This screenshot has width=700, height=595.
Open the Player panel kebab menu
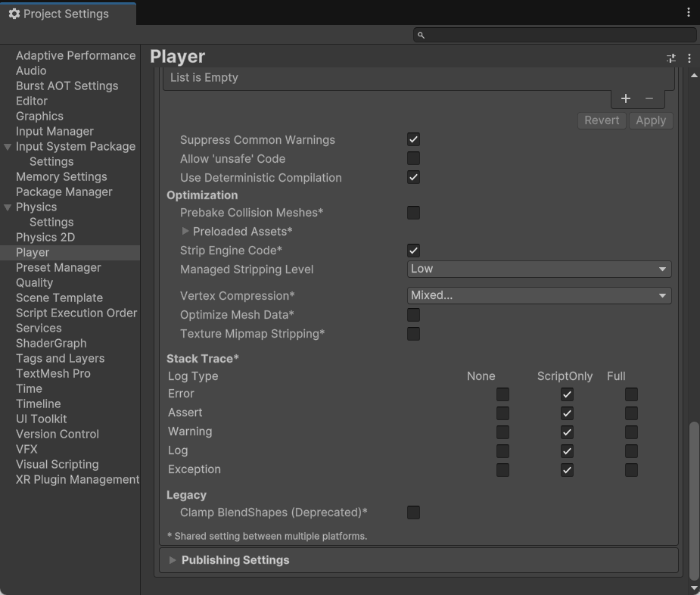click(x=689, y=58)
